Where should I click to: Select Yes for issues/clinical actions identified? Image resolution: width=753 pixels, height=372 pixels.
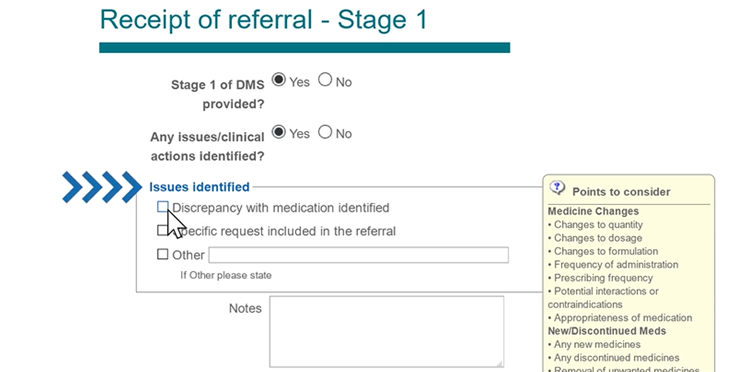pyautogui.click(x=279, y=132)
